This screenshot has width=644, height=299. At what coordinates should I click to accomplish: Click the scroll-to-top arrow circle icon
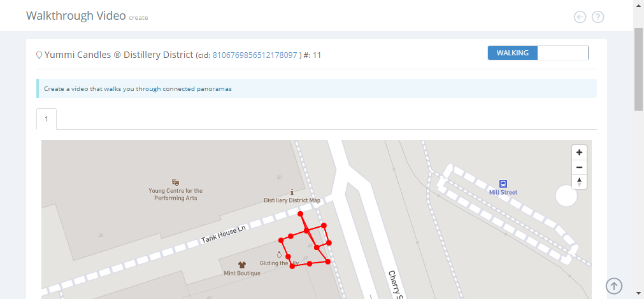[x=614, y=286]
